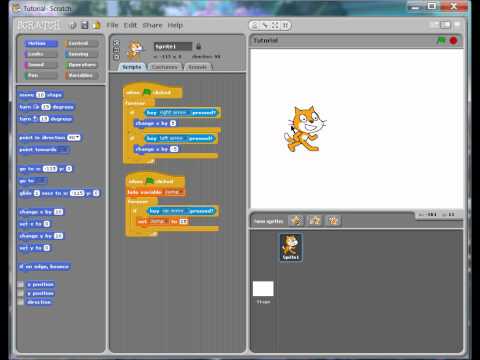Select the shrink sprite tool
The image size is (480, 360).
point(285,25)
